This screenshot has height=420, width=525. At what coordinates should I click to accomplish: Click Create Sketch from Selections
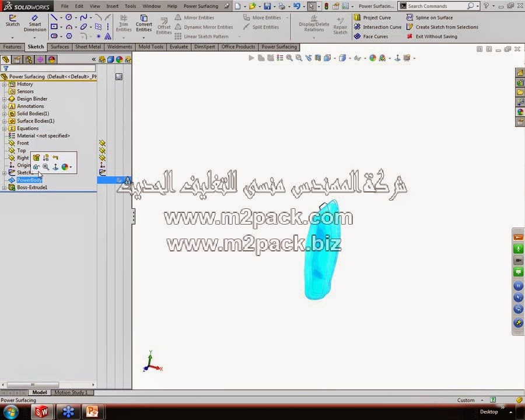(x=442, y=27)
